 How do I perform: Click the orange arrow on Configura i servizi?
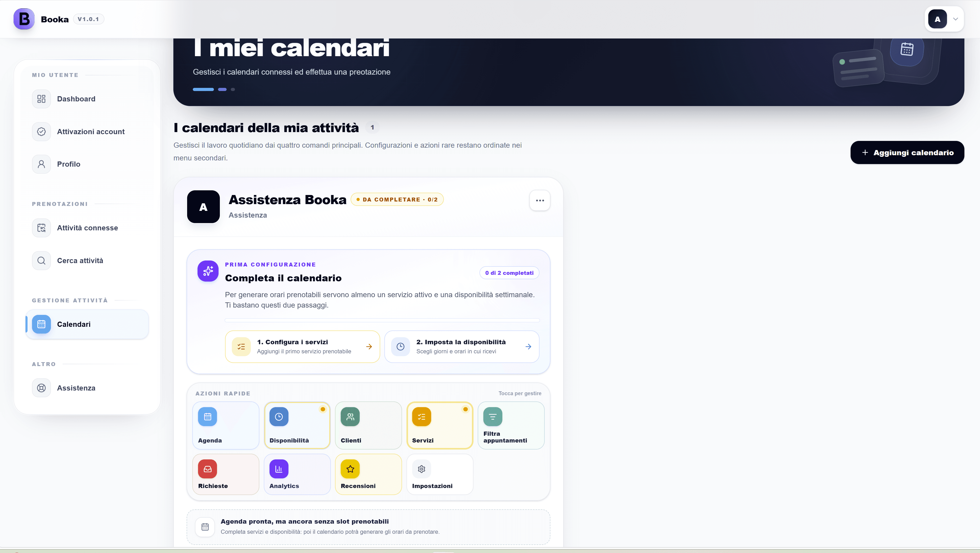[x=369, y=347]
